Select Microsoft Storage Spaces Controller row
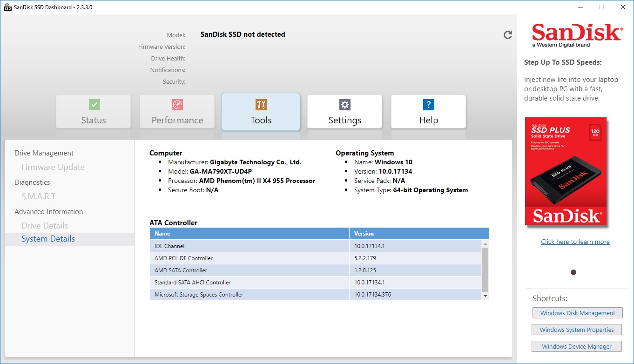Viewport: 634px width, 364px height. (x=316, y=294)
